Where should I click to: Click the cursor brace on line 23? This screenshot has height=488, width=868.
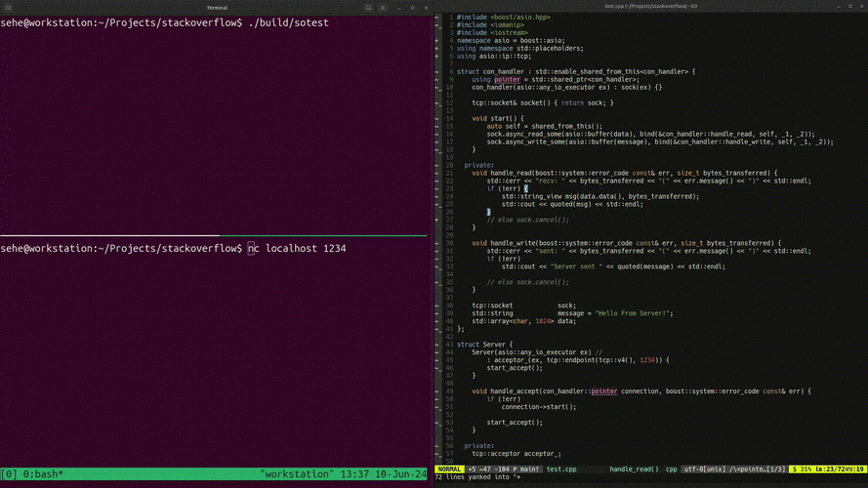526,188
